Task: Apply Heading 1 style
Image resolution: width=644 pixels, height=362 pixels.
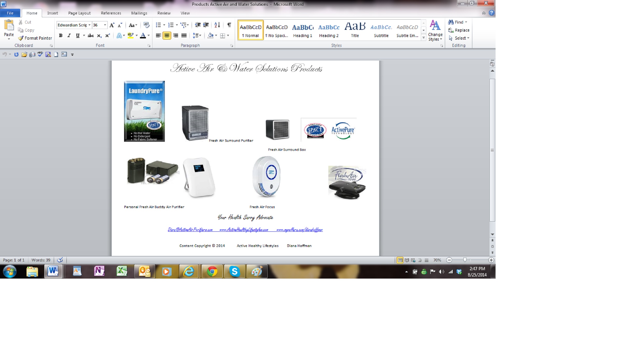Action: tap(303, 30)
